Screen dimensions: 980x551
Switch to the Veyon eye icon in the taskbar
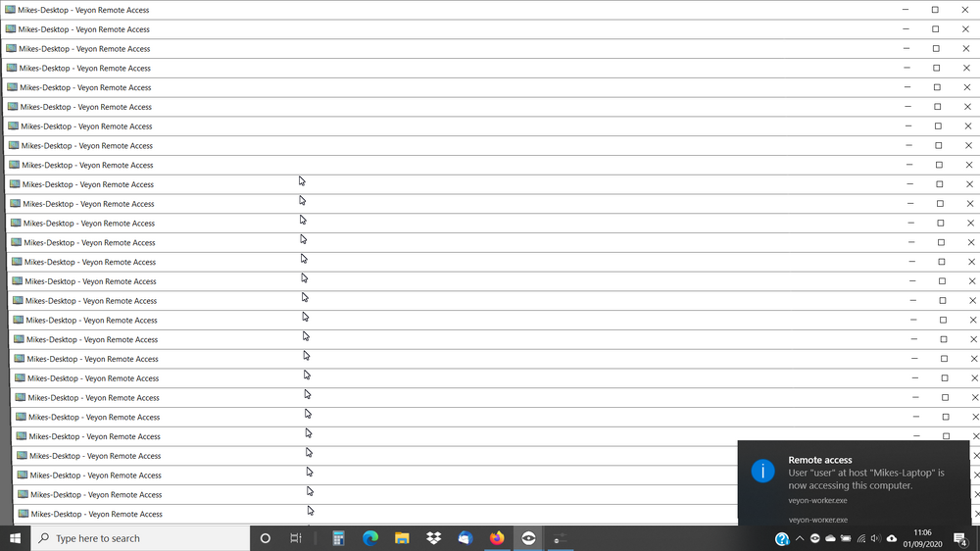528,538
